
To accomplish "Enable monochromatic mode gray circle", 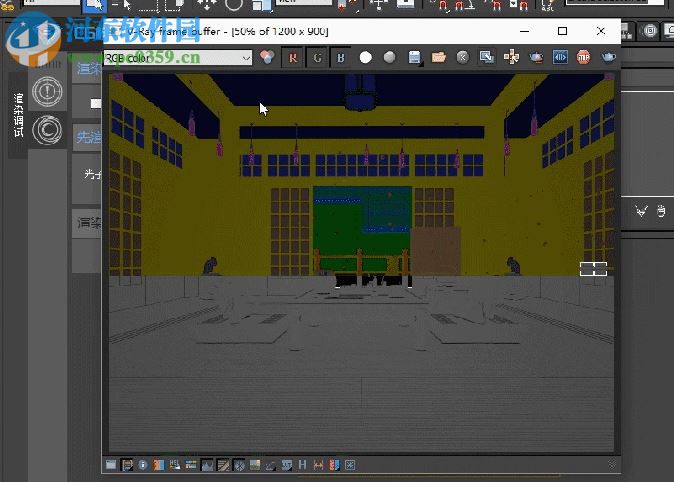I will point(389,57).
